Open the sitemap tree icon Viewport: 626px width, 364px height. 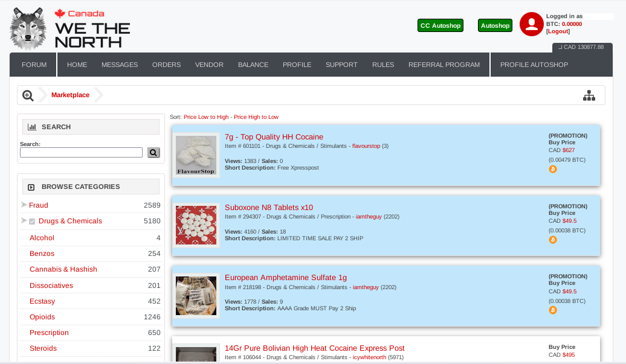tap(589, 96)
